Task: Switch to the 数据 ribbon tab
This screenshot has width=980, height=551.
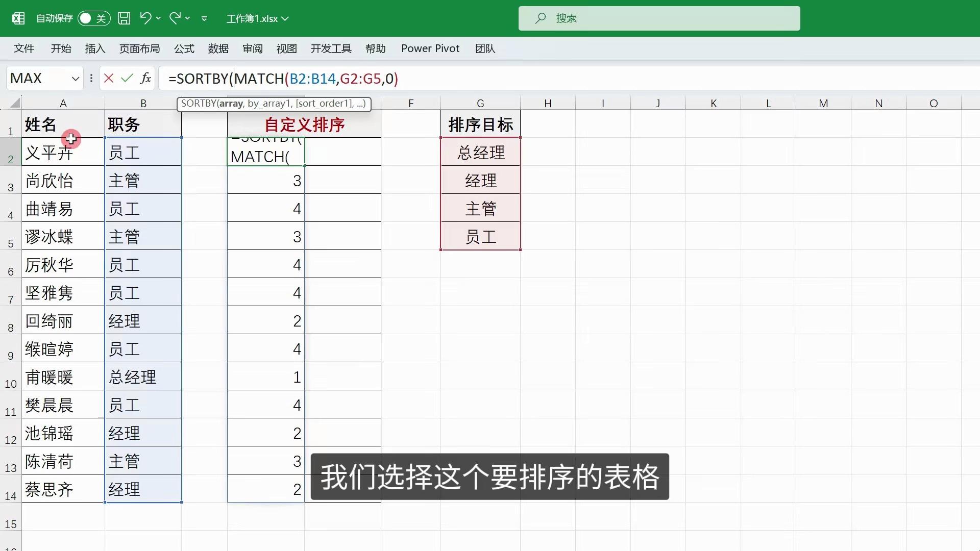Action: coord(218,48)
